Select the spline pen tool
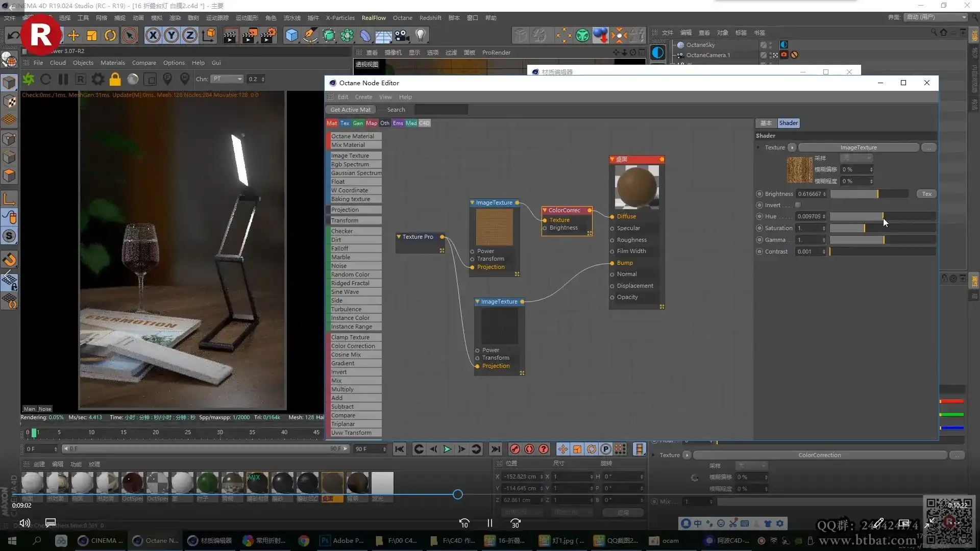The width and height of the screenshot is (980, 551). pos(310,35)
